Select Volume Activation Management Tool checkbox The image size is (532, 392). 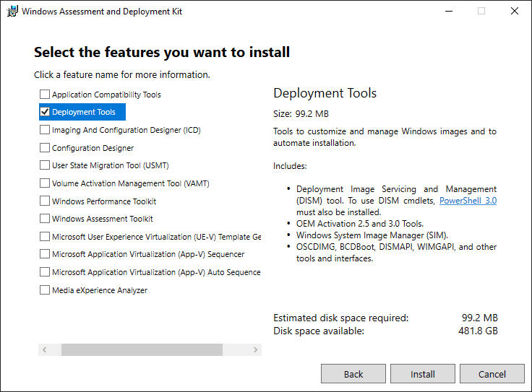coord(45,183)
